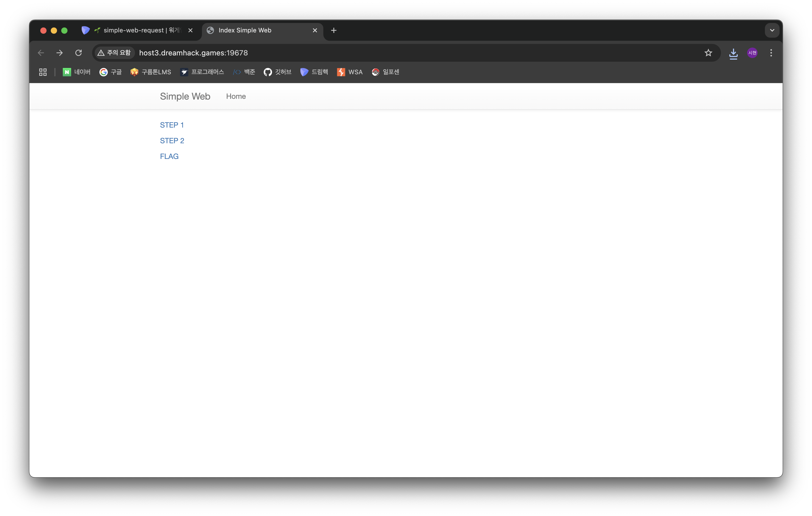Screen dimensions: 812x516
Task: Open the 드림핵 bookmark
Action: 314,72
